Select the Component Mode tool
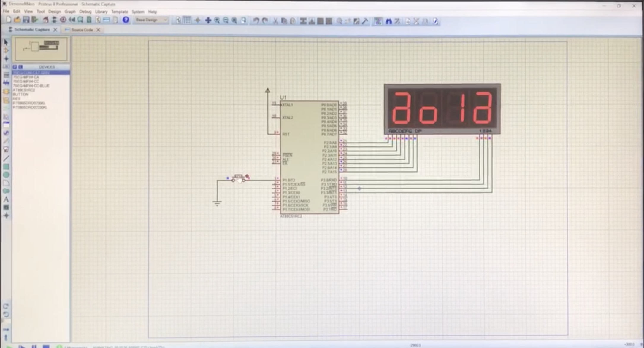This screenshot has height=348, width=644. (6, 50)
